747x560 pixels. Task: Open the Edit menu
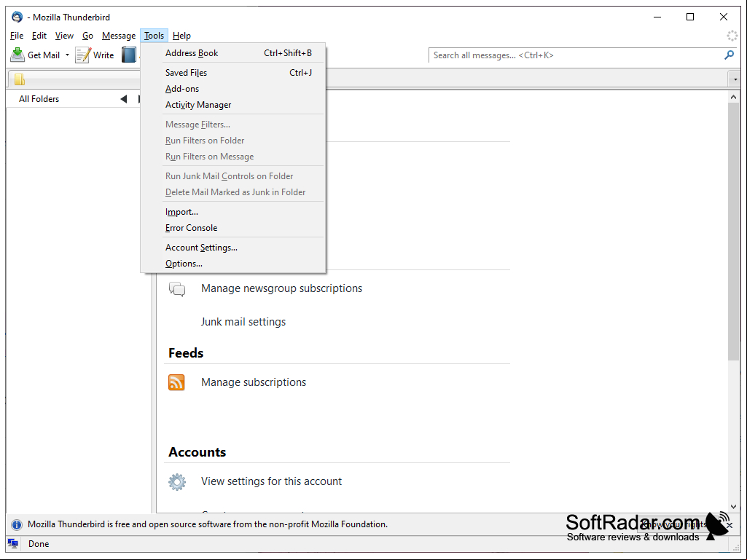tap(39, 36)
